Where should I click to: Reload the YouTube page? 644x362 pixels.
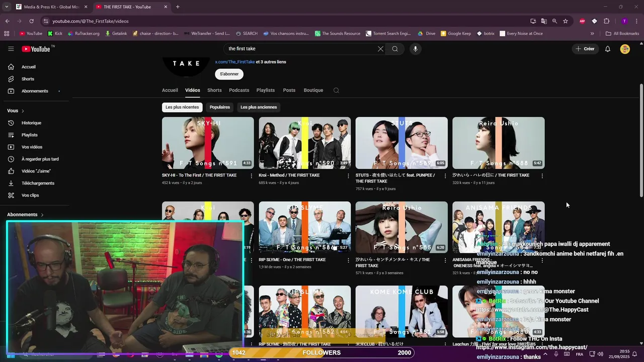(x=31, y=21)
